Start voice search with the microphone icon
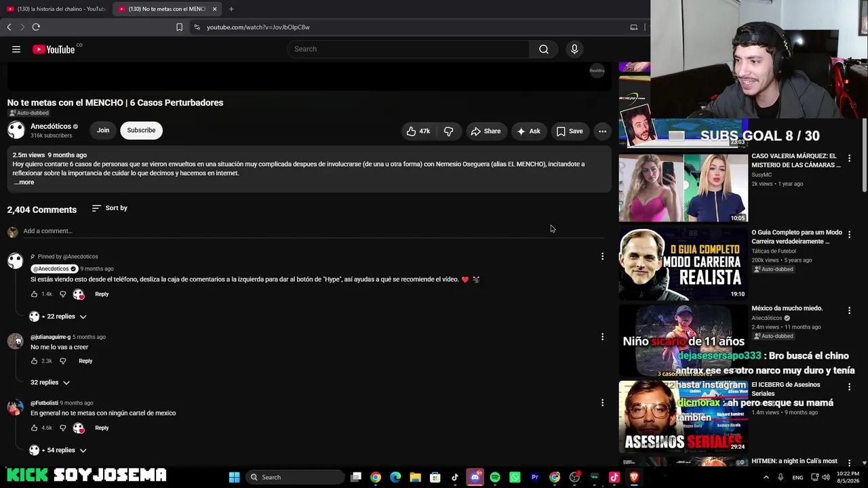Screen dimensions: 868x488 (x=574, y=49)
